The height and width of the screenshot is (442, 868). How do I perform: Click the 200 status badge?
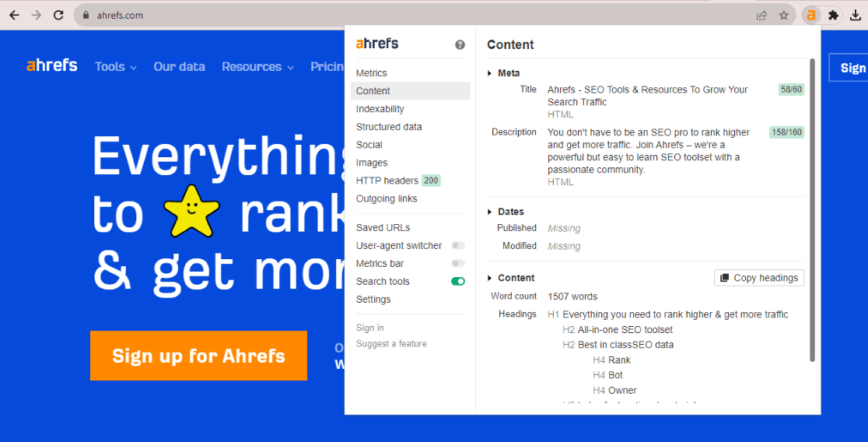(x=431, y=181)
